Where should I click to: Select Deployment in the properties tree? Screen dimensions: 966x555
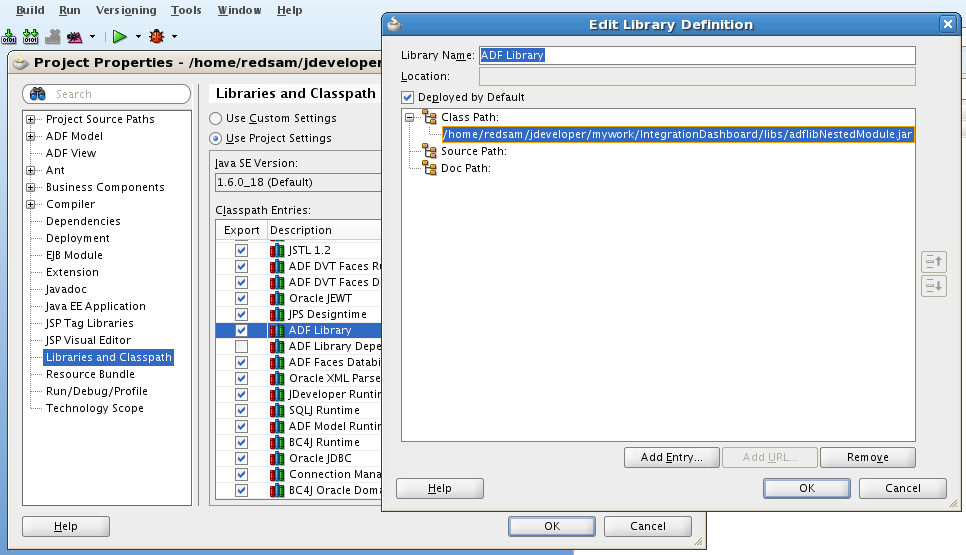coord(78,238)
